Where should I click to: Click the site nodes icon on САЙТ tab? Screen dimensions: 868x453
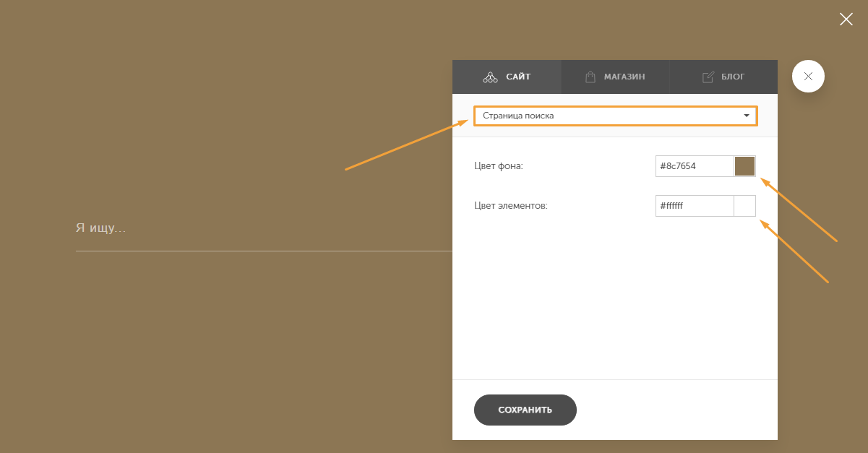pyautogui.click(x=490, y=77)
